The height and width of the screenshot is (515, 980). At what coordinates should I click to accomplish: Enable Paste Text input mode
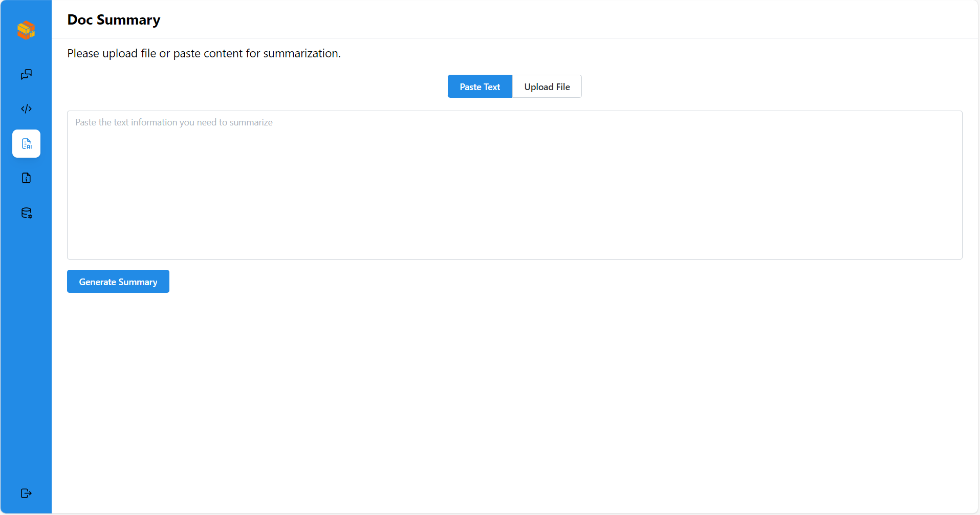480,86
